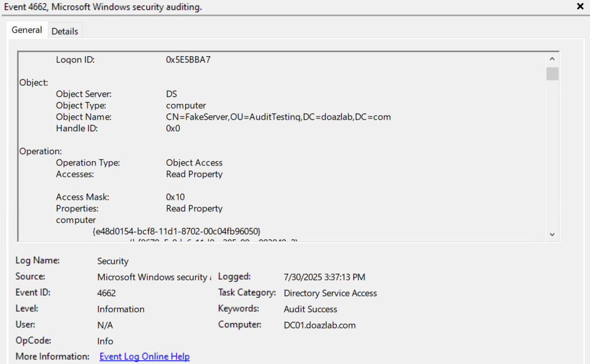This screenshot has width=590, height=364.
Task: Click the Event ID value 4662
Action: [x=106, y=293]
